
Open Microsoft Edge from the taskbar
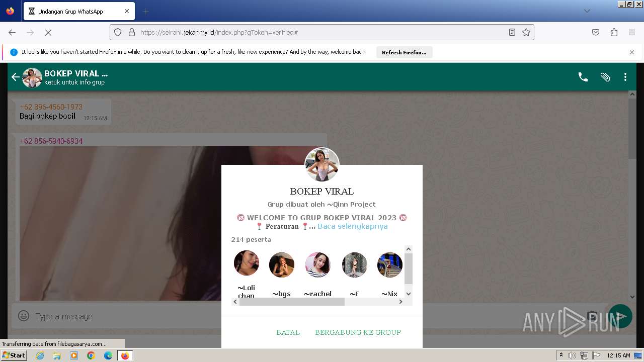pyautogui.click(x=108, y=355)
